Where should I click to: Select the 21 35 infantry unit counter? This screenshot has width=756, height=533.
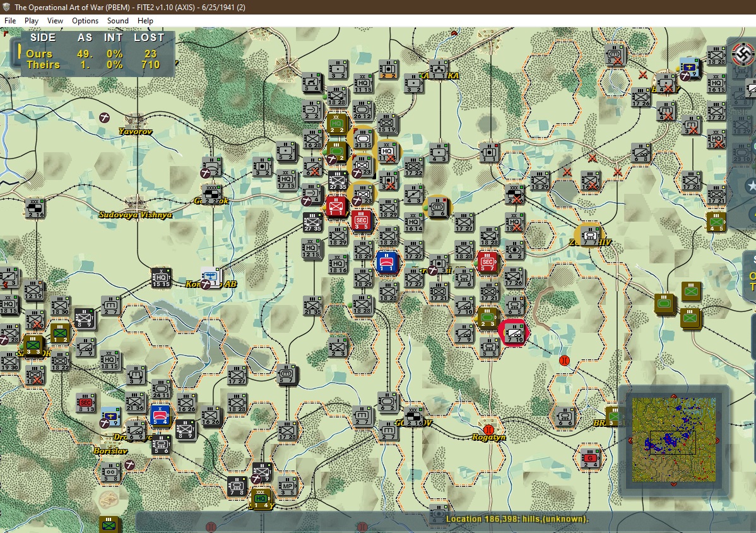(312, 306)
